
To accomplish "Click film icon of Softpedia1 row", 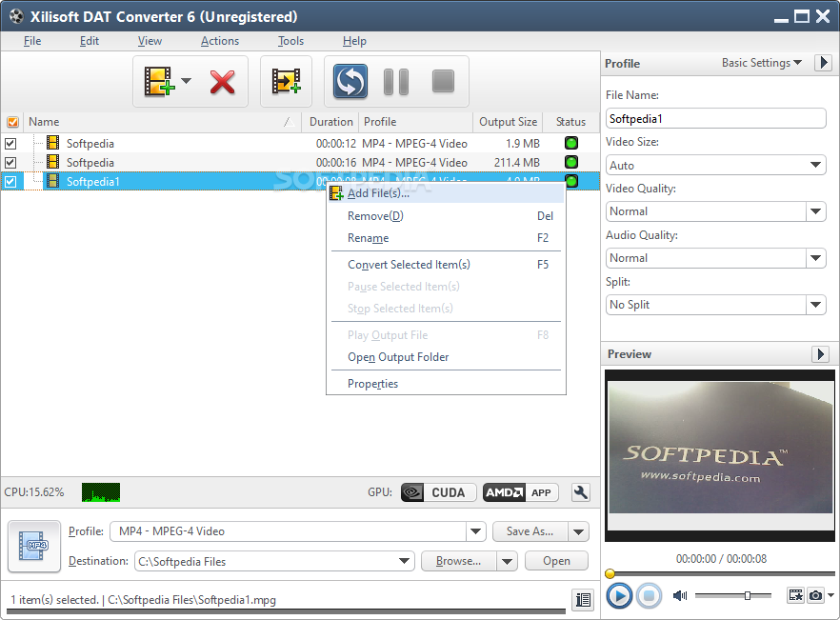I will (53, 181).
